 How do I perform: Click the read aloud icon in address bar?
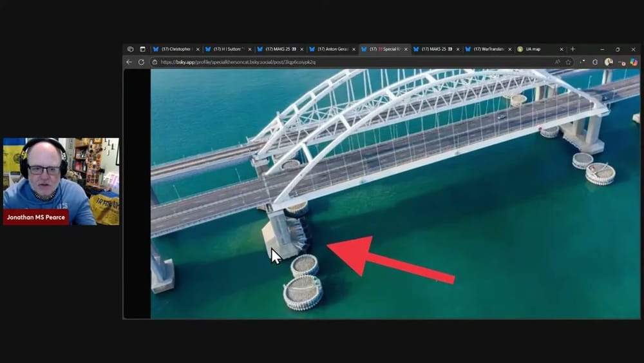point(557,62)
